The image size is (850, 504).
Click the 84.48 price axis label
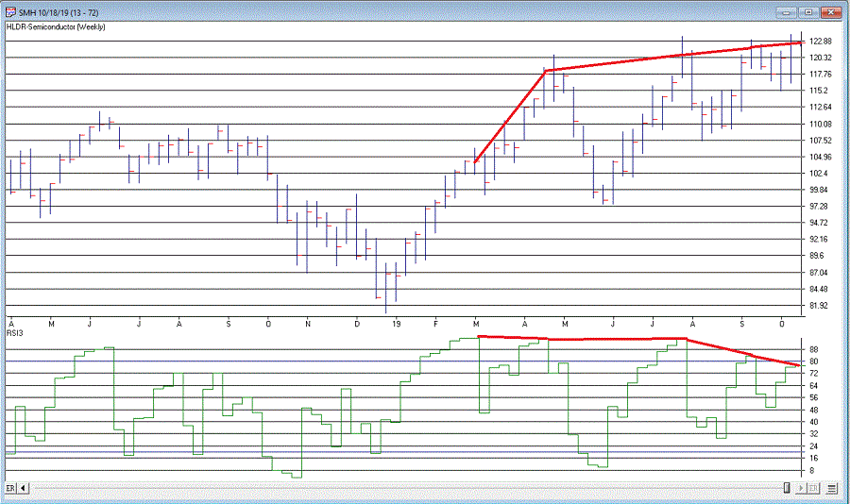[x=819, y=289]
